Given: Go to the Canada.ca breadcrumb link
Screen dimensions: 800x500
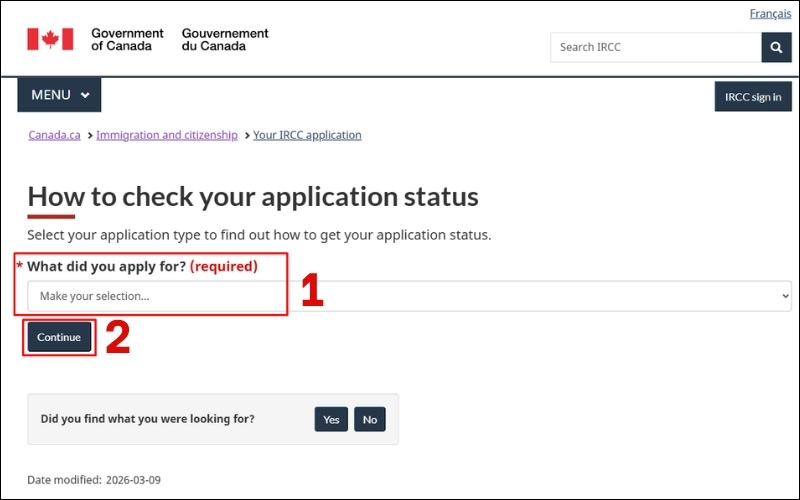Looking at the screenshot, I should click(54, 135).
